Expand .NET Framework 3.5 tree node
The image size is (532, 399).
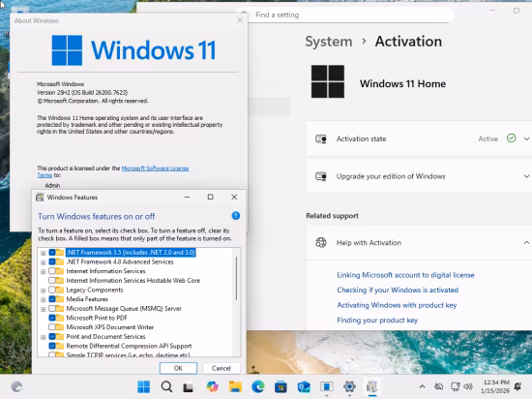click(44, 253)
